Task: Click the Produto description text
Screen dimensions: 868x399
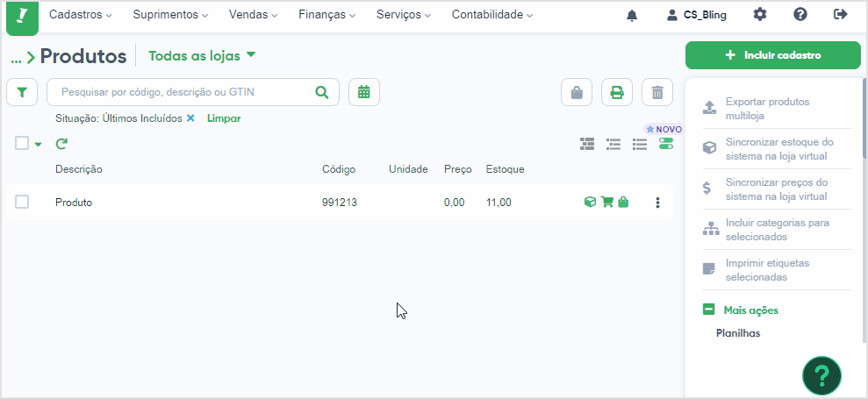Action: [74, 203]
